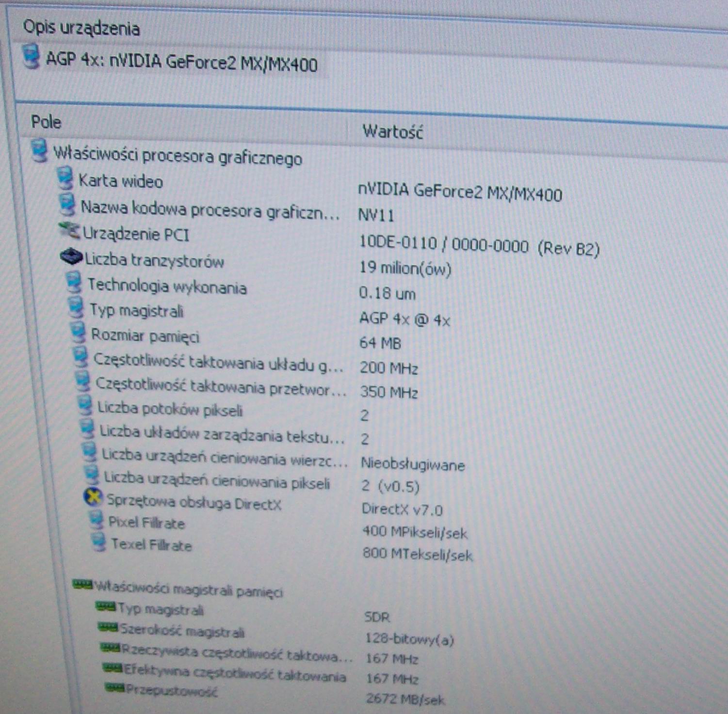This screenshot has width=728, height=714.
Task: Select the Pixel Fillrate row label
Action: pos(146,523)
